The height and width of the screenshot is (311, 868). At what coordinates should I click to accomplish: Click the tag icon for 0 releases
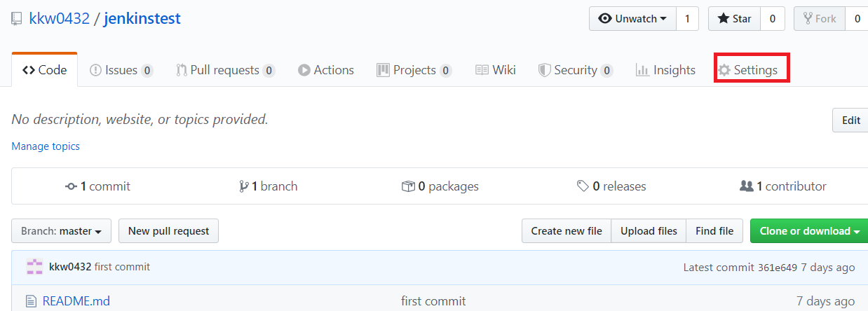point(583,186)
